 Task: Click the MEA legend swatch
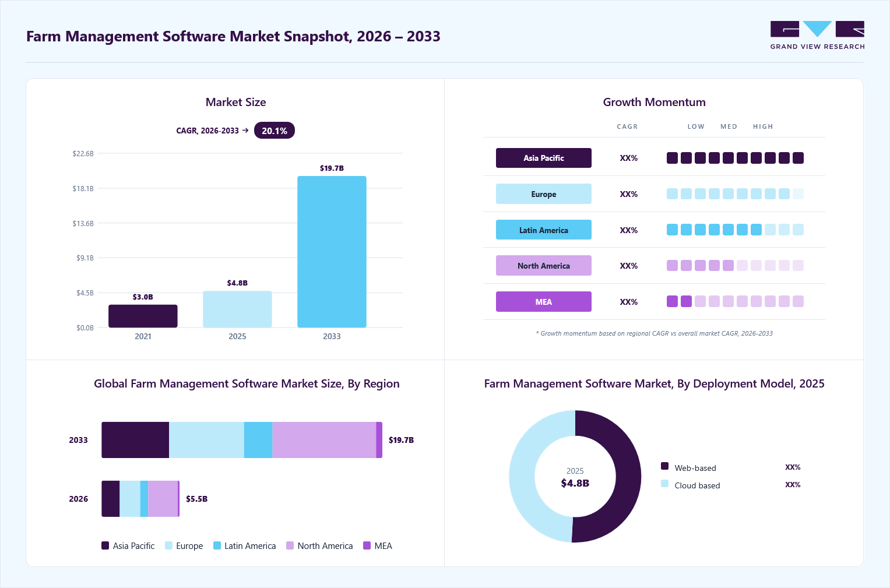367,545
